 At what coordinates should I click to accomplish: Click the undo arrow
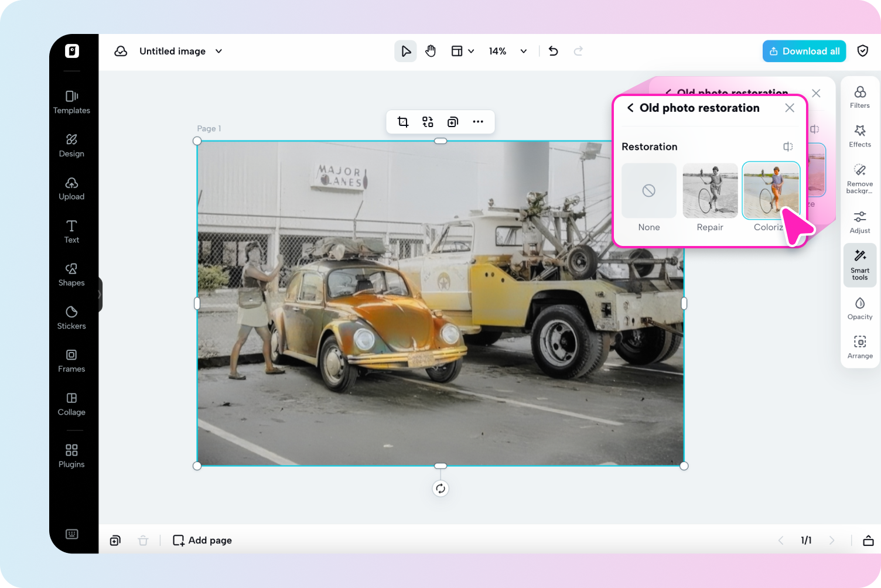[x=553, y=52]
